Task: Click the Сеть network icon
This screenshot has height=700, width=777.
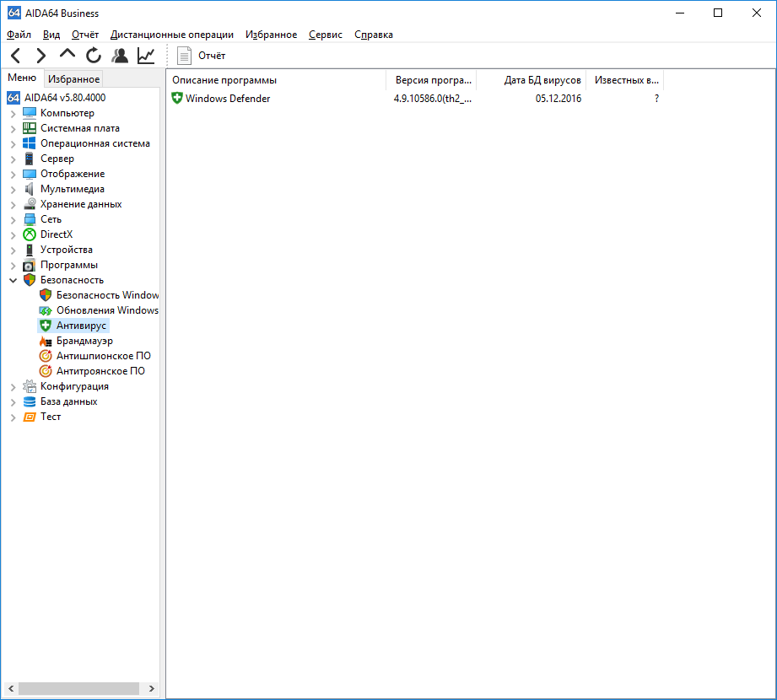Action: 30,219
